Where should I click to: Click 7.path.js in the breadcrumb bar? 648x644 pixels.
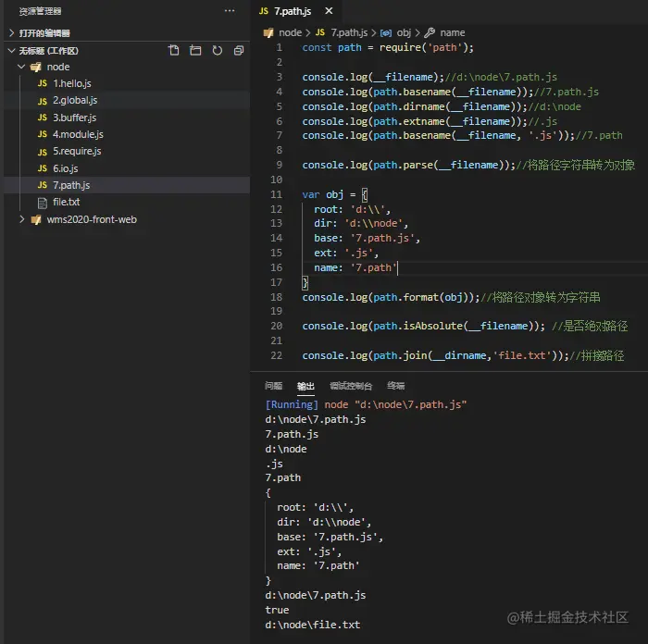coord(349,32)
